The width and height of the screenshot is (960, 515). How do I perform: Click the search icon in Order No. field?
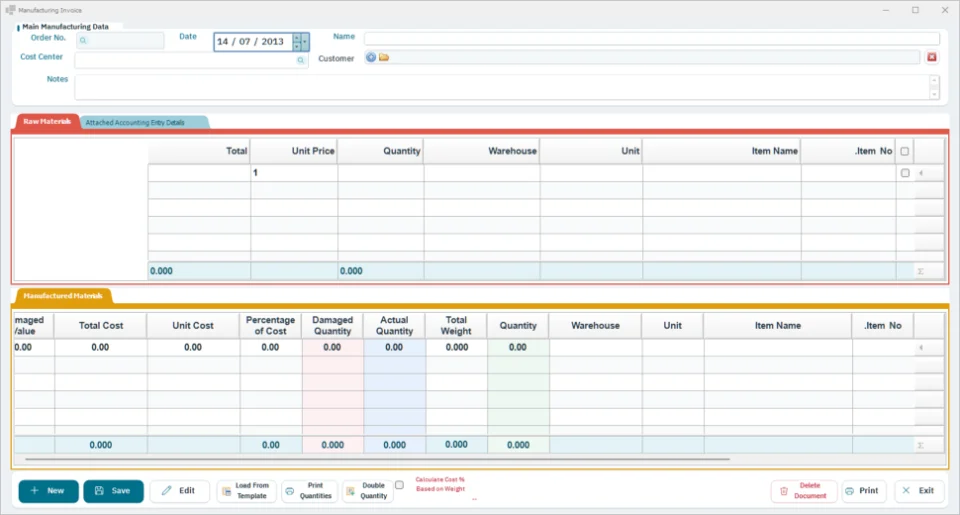(83, 40)
